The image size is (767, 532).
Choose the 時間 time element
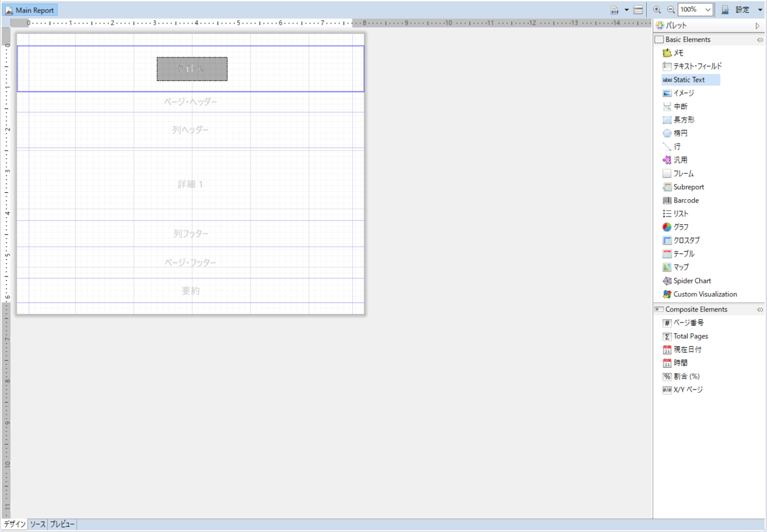[x=676, y=363]
